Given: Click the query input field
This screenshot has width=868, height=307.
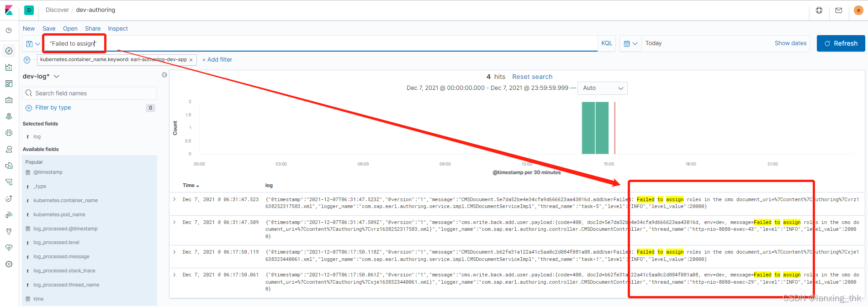Looking at the screenshot, I should pos(320,44).
